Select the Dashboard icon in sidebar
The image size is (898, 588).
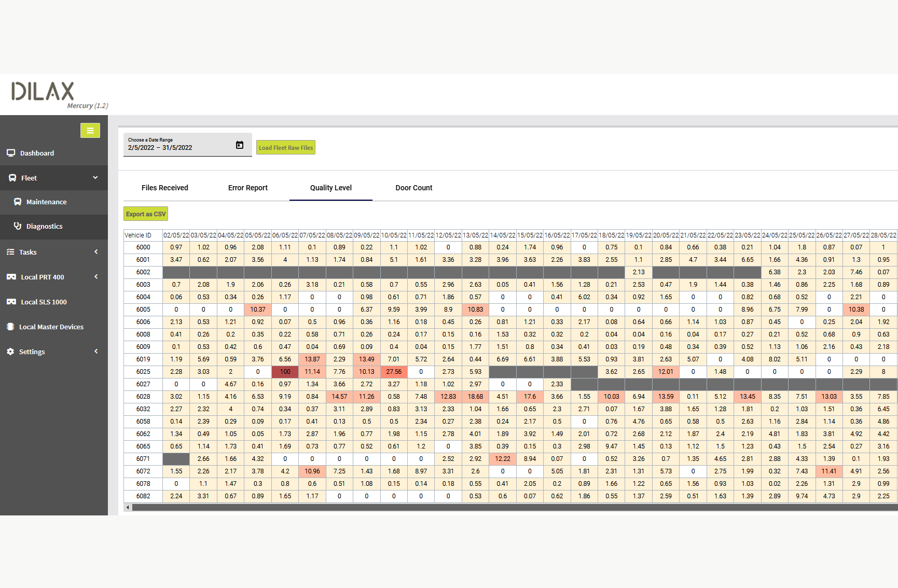click(11, 152)
